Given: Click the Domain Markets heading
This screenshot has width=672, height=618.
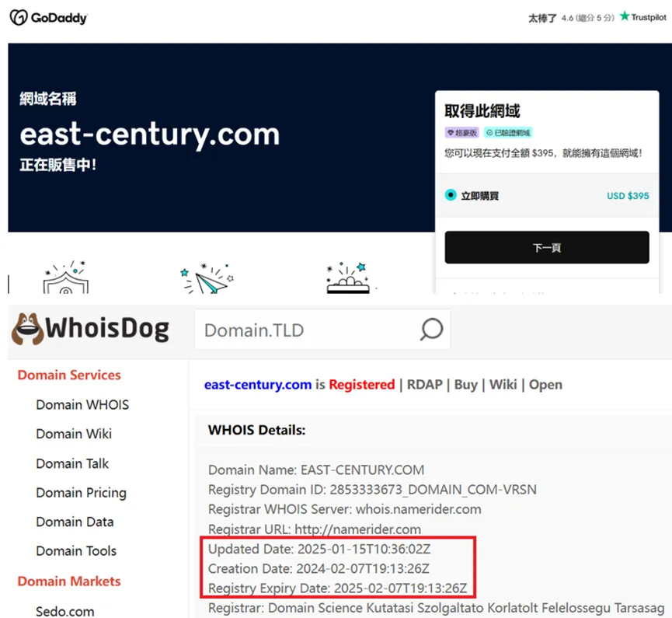Looking at the screenshot, I should [69, 581].
